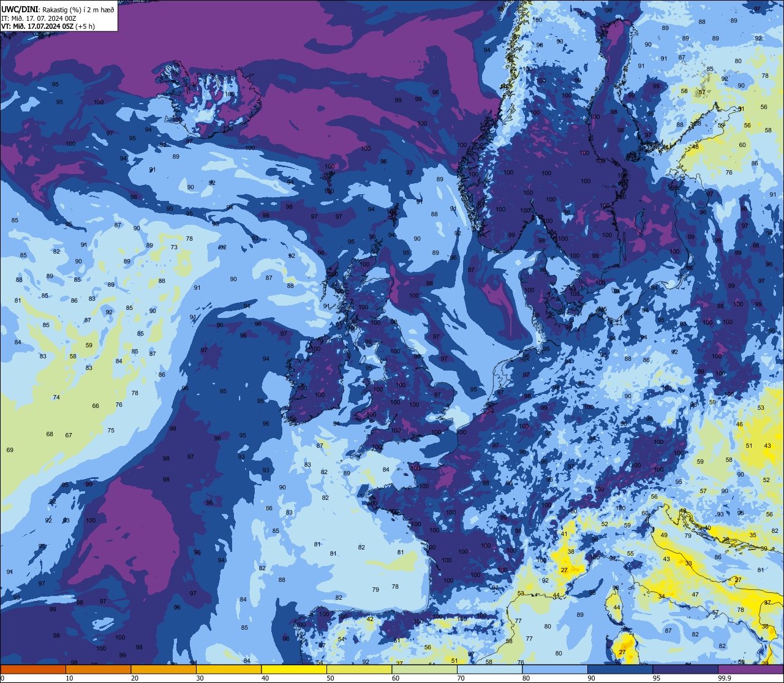This screenshot has width=784, height=683.
Task: Click the humidity value "46" at the eastern edge
Action: click(x=739, y=425)
